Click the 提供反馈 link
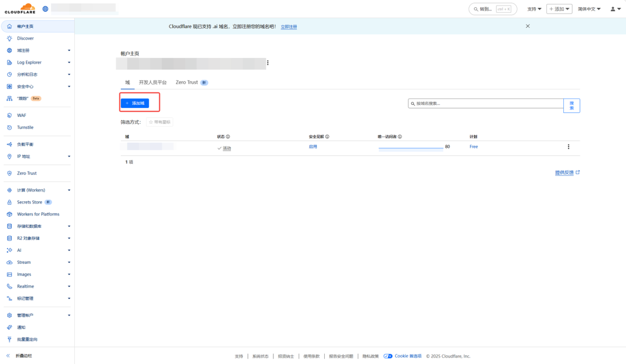The width and height of the screenshot is (626, 364). pyautogui.click(x=567, y=172)
